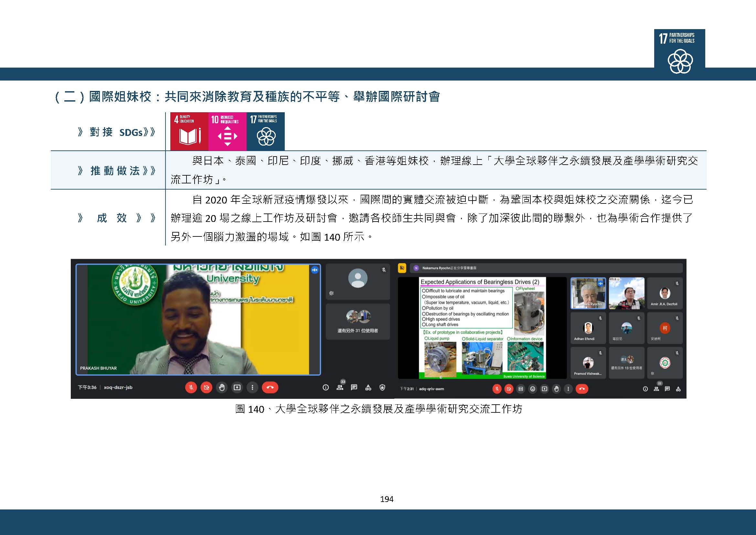Screen dimensions: 756x535
Task: Click the shared Bearingless Drives slide
Action: click(x=482, y=328)
